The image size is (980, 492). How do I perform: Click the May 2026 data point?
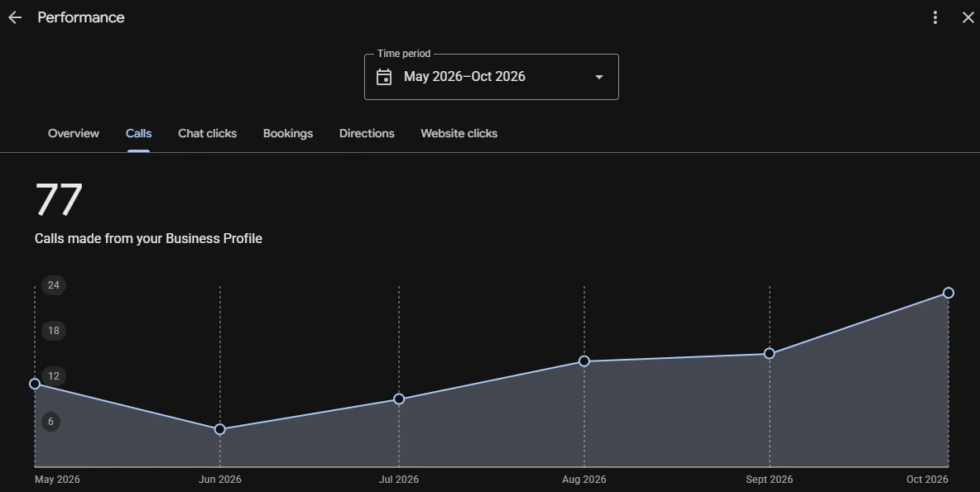(x=35, y=384)
